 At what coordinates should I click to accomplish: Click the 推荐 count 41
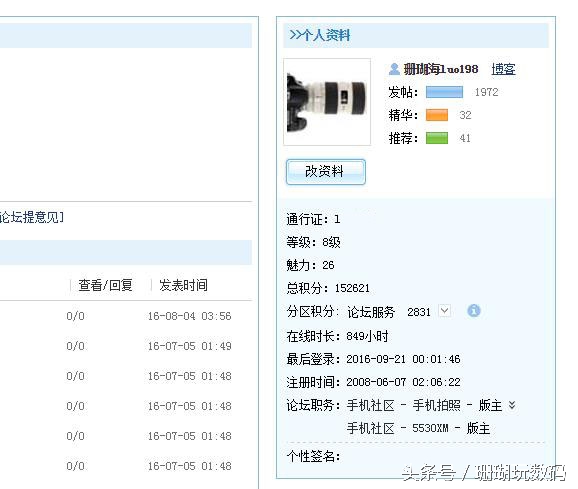click(465, 138)
